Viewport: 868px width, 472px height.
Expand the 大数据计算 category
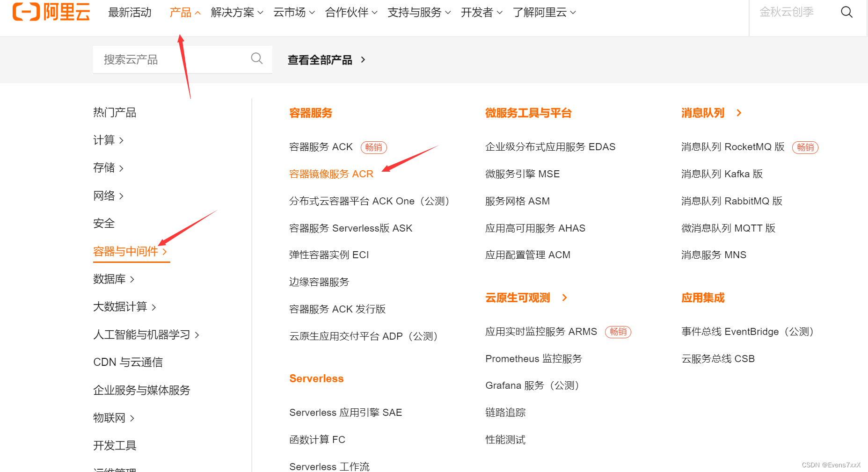pyautogui.click(x=124, y=306)
